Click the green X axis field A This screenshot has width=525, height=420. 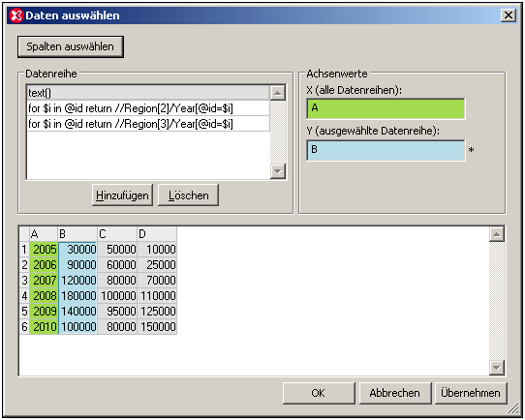(x=386, y=108)
